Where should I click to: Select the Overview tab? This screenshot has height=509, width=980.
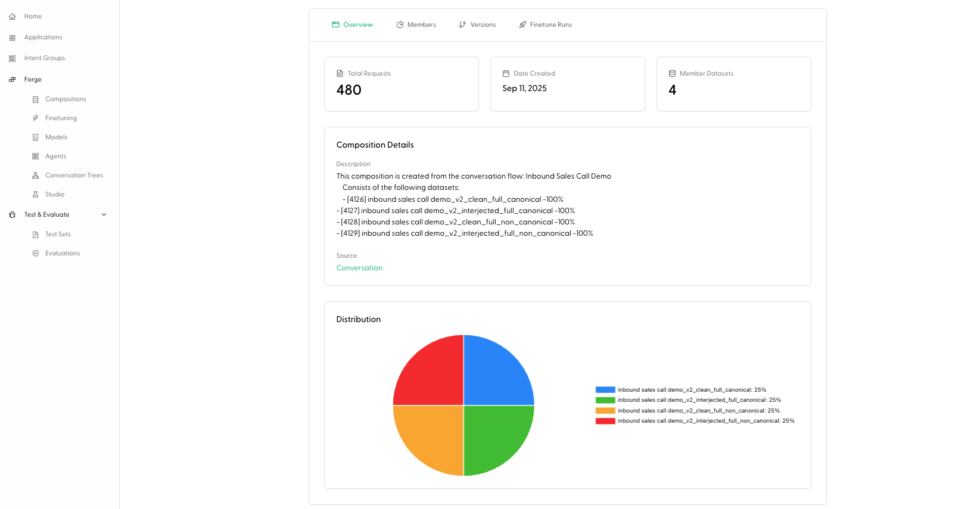click(352, 25)
